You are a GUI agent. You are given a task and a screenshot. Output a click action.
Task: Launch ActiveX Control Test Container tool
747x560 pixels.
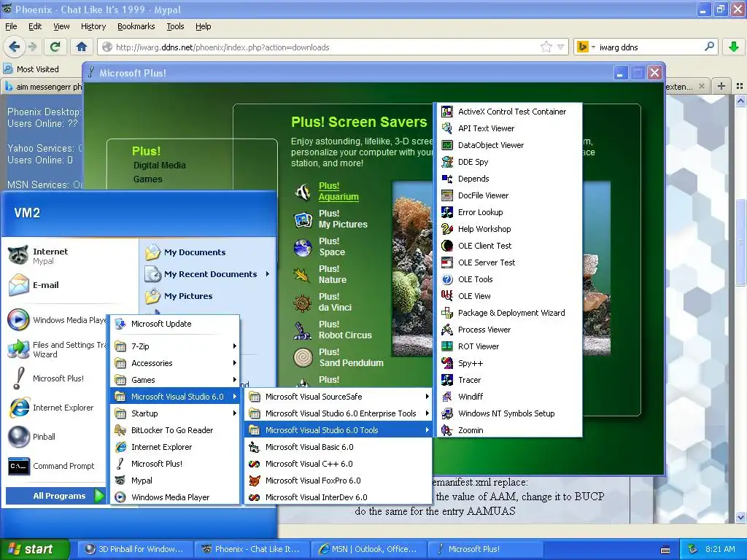pyautogui.click(x=509, y=112)
